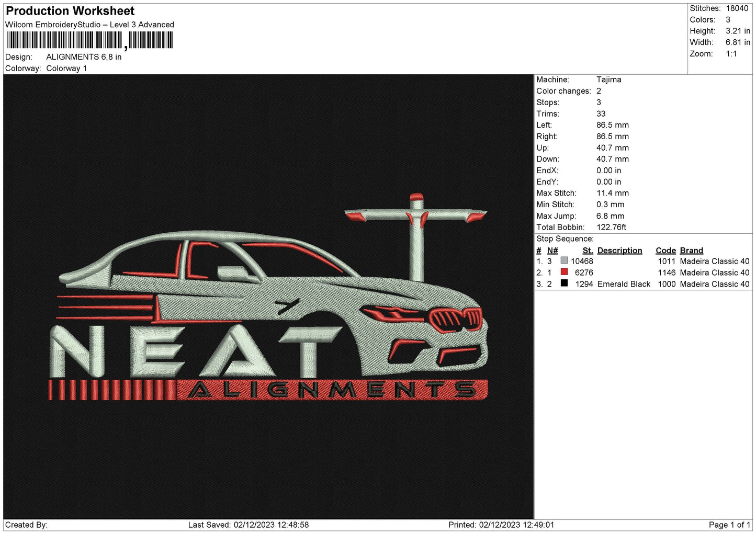Click 'Wilcom EmbroideryStudio – Level 3 Advanced' text
Image resolution: width=756 pixels, height=534 pixels.
pyautogui.click(x=89, y=25)
